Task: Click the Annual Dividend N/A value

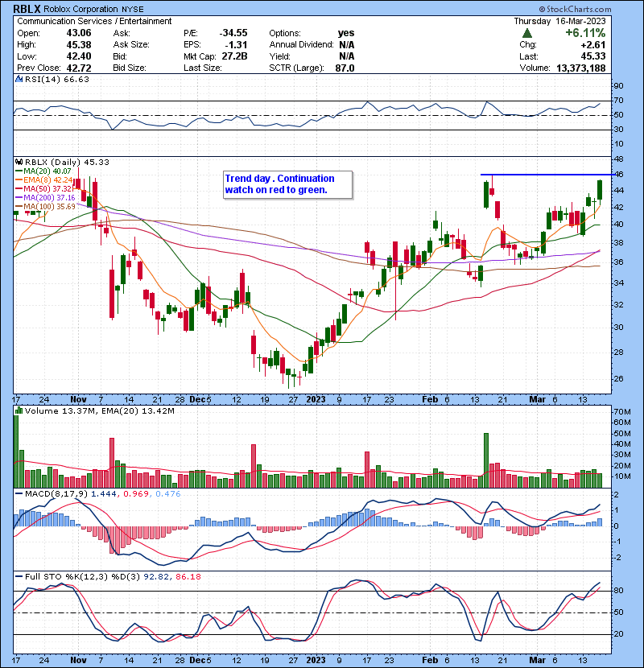Action: coord(346,45)
